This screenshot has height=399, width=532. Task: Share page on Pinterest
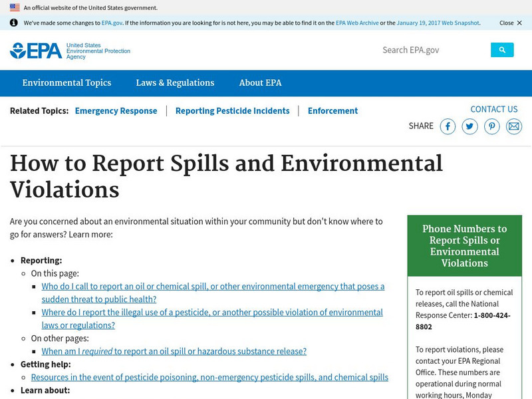[491, 126]
